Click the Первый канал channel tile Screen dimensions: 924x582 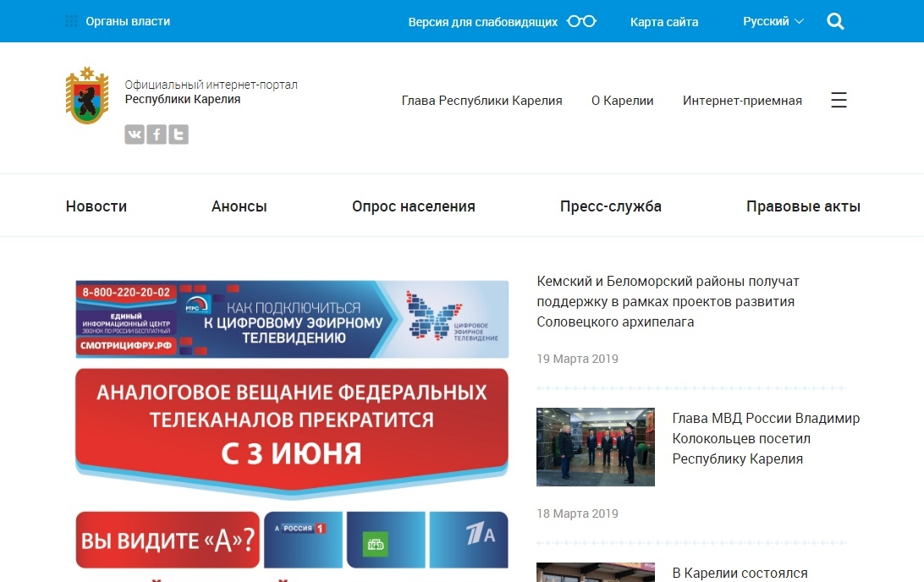tap(469, 540)
